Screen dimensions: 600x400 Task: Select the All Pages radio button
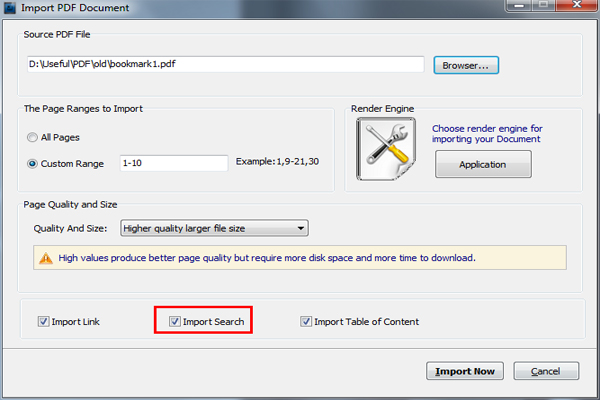33,137
